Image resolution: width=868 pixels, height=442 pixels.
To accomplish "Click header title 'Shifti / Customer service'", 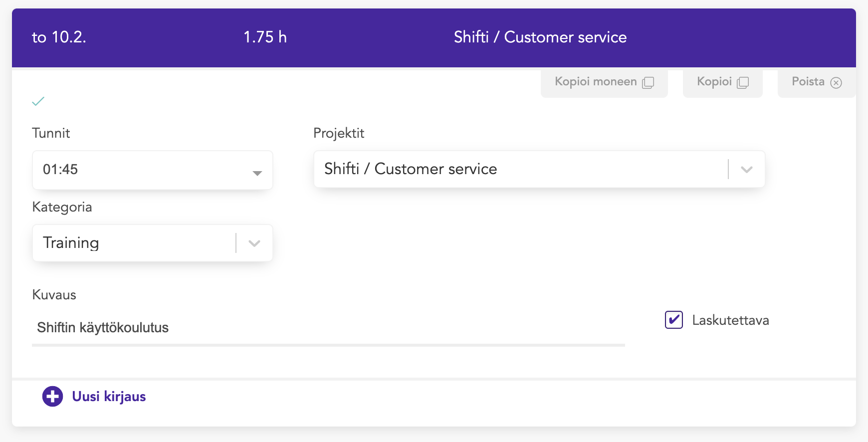I will [x=540, y=37].
